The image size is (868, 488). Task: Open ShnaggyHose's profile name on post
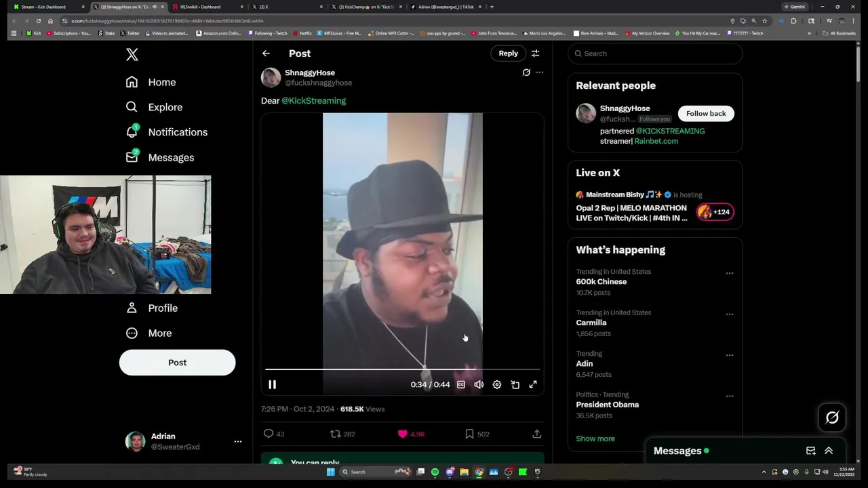[310, 73]
